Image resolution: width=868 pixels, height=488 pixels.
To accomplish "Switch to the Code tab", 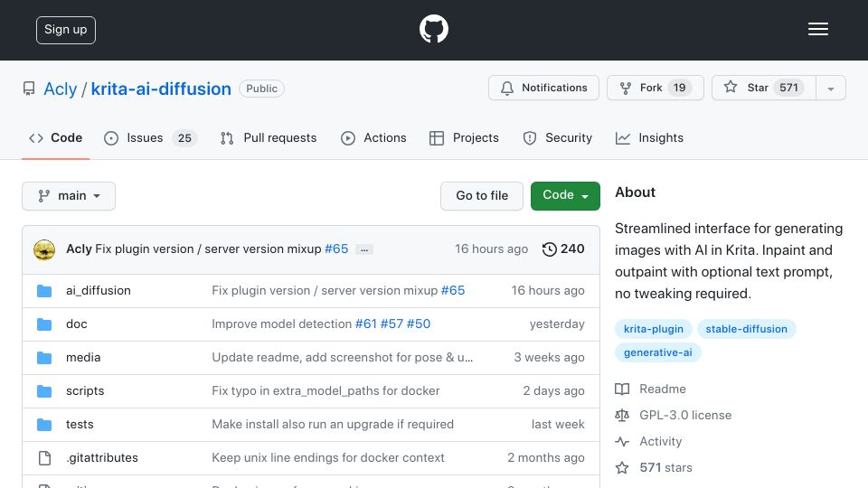I will pos(55,137).
